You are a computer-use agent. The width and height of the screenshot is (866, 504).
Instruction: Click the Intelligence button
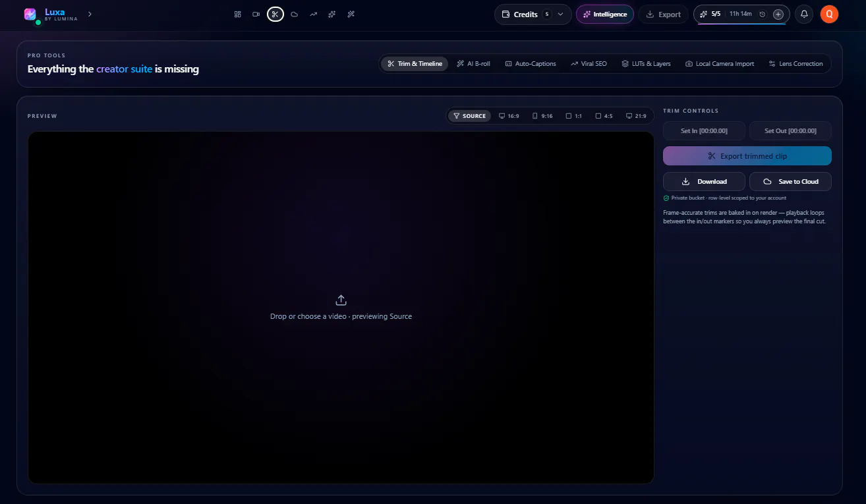tap(605, 14)
